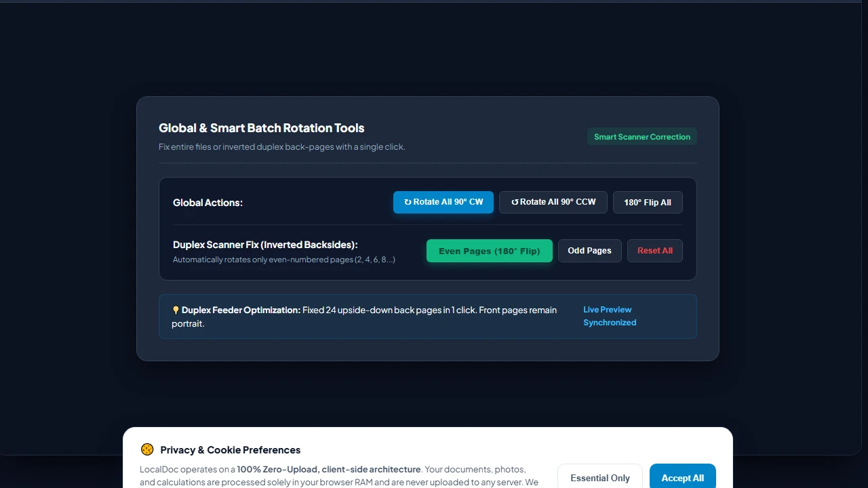
Task: Choose Essential Only cookies
Action: point(600,477)
